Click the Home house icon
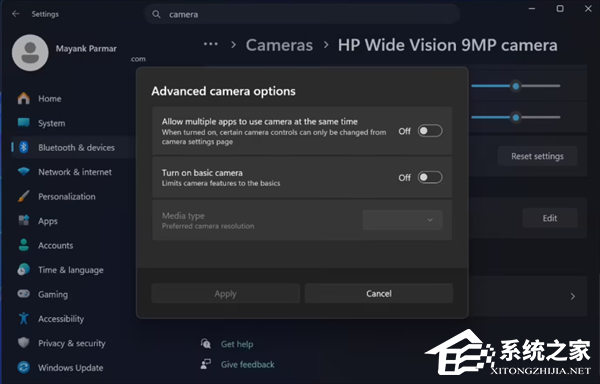Viewport: 600px width, 384px height. 24,98
